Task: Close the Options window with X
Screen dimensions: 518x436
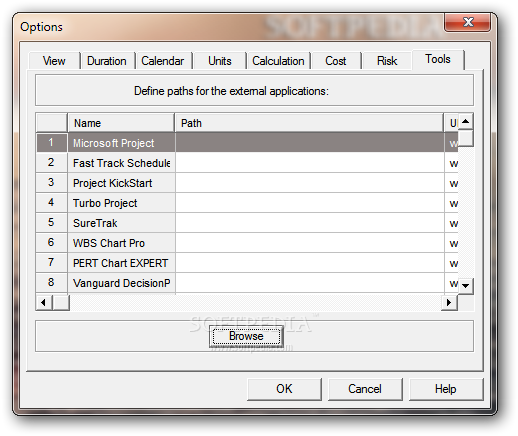Action: 467,22
